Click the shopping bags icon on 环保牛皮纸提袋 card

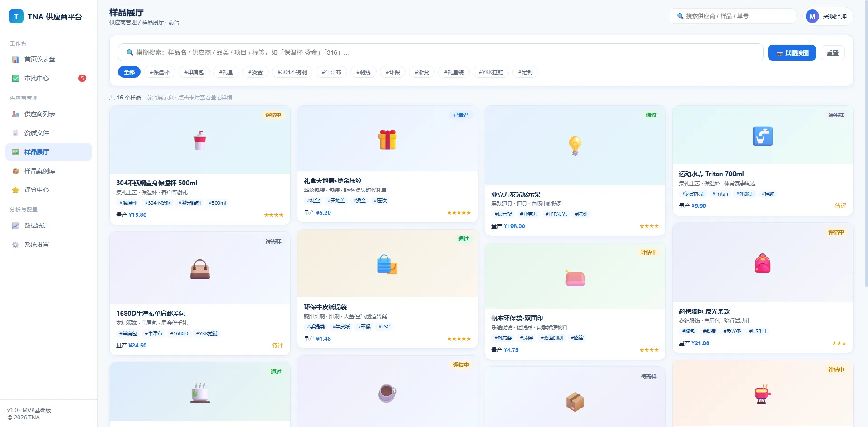[387, 265]
